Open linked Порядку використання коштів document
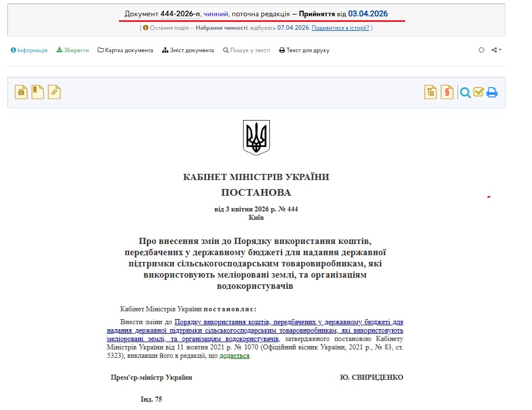The height and width of the screenshot is (410, 532). [255, 330]
